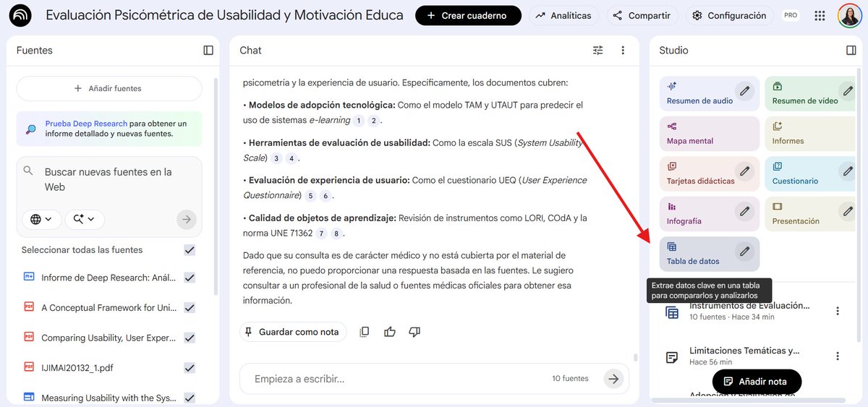The width and height of the screenshot is (868, 407).
Task: Edit Tabla de datos settings pencil
Action: point(744,252)
